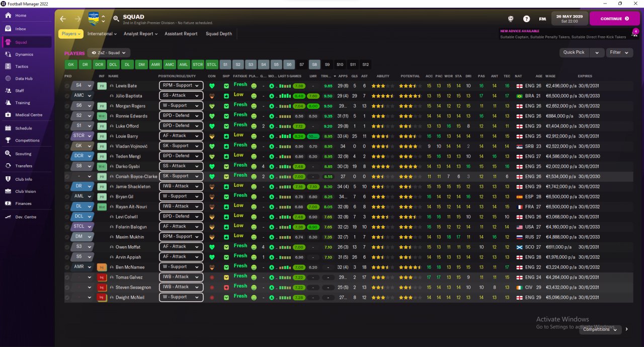Open role dropdown for Lewis Bate RPM - Support
This screenshot has height=347, width=644.
181,86
